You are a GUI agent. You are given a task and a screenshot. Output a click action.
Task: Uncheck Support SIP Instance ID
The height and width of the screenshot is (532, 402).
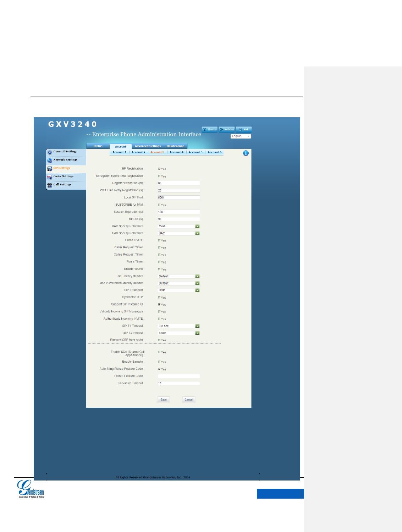159,304
